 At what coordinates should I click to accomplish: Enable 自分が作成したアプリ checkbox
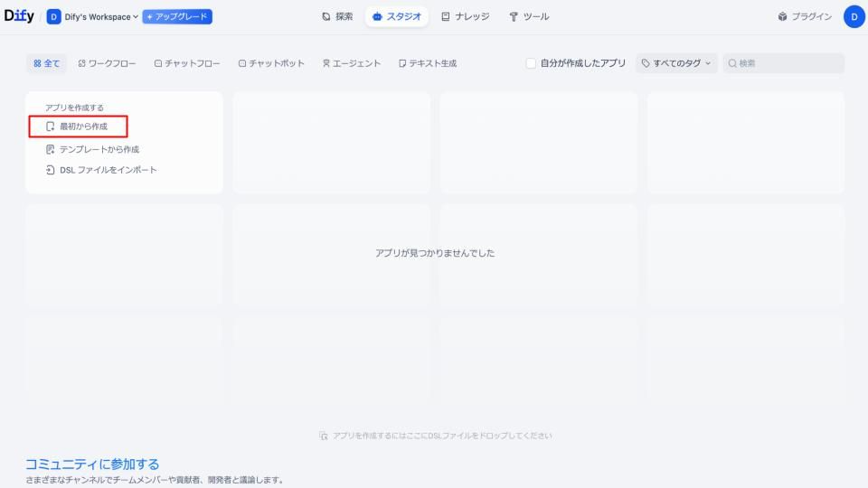point(531,63)
